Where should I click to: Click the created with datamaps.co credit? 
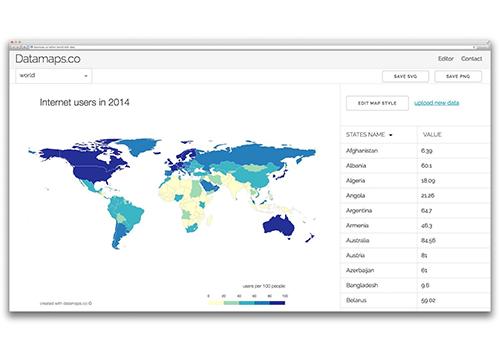point(66,303)
